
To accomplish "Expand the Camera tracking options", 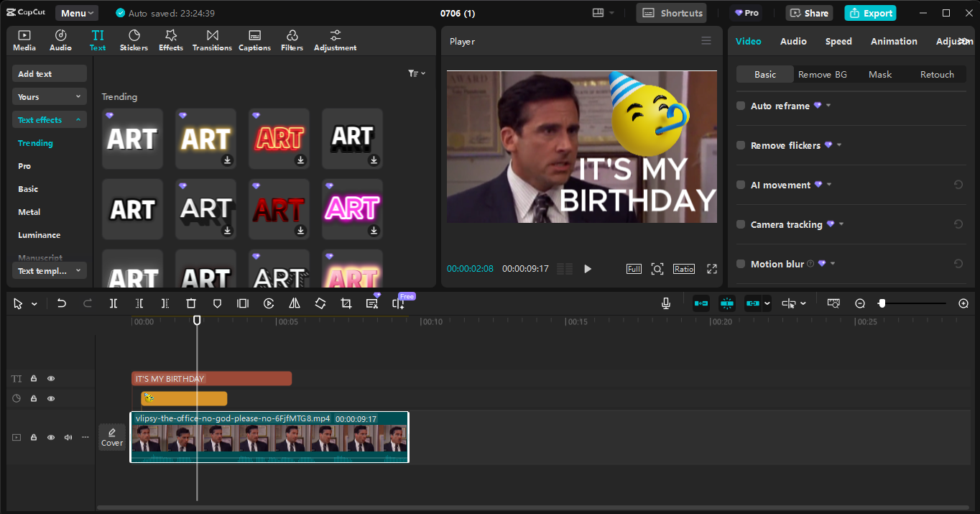I will click(x=841, y=224).
